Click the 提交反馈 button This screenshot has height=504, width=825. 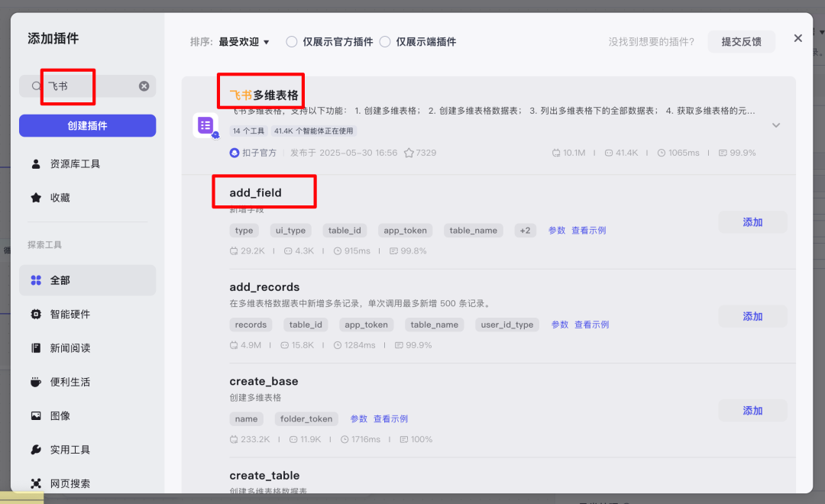point(741,41)
